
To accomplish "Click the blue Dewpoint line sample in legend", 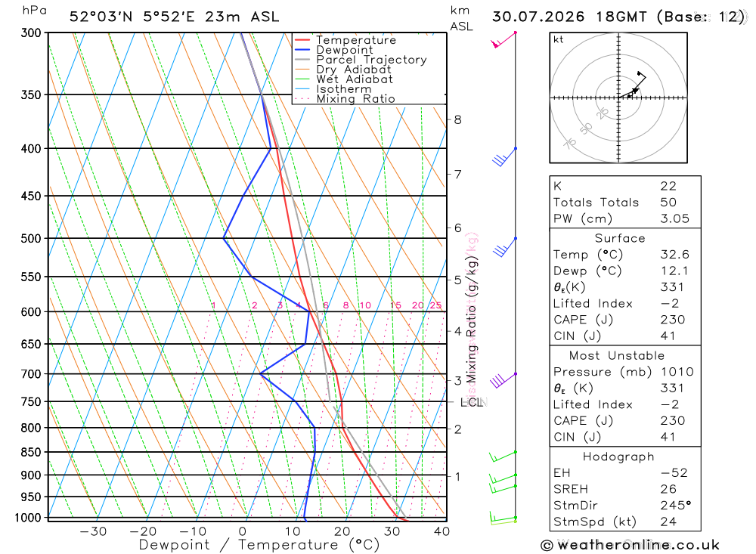I will pos(302,50).
